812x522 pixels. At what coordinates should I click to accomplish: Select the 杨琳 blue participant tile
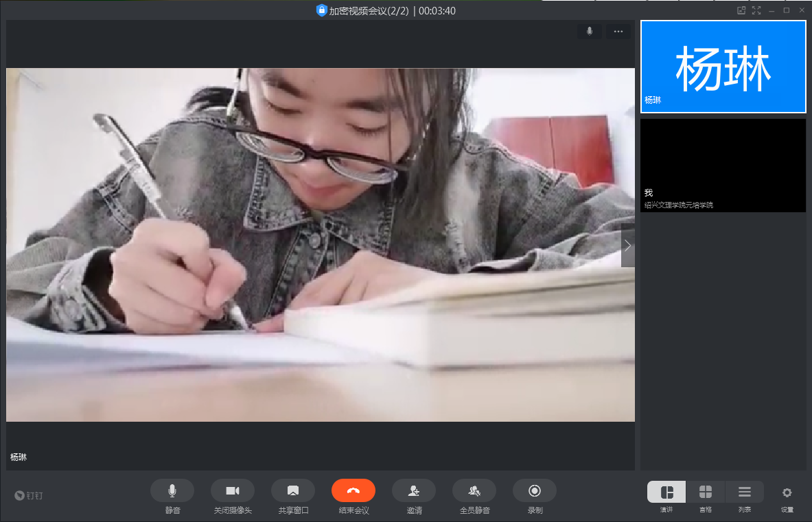pyautogui.click(x=723, y=67)
